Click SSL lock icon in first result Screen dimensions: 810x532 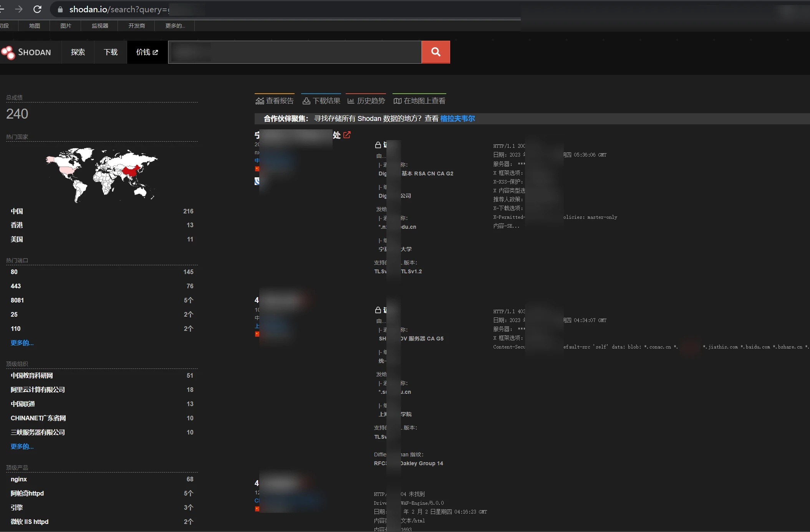378,145
